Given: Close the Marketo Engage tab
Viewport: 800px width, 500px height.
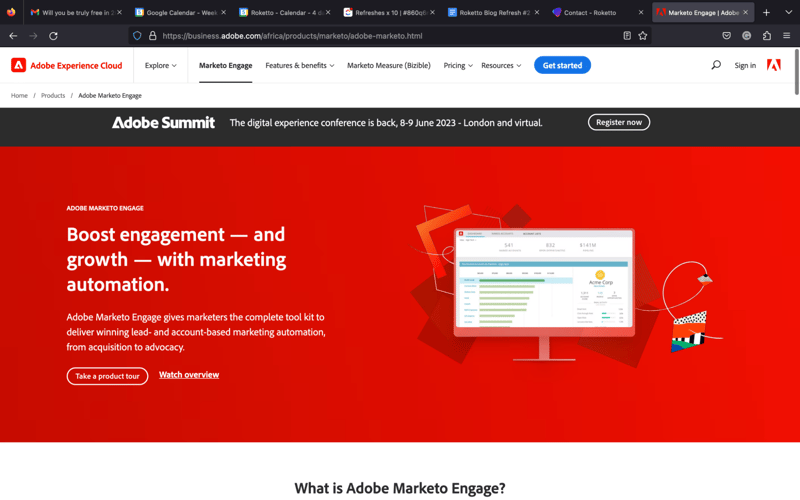Looking at the screenshot, I should click(745, 12).
